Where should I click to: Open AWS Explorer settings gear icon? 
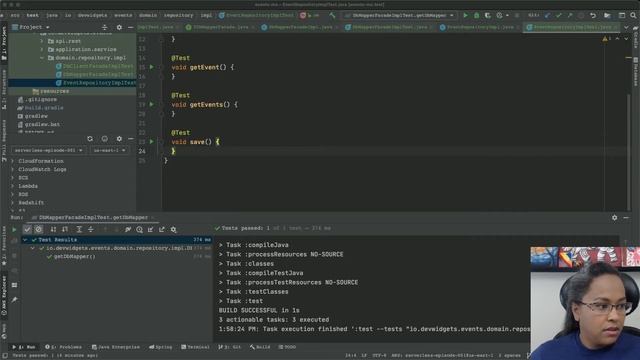pos(119,139)
